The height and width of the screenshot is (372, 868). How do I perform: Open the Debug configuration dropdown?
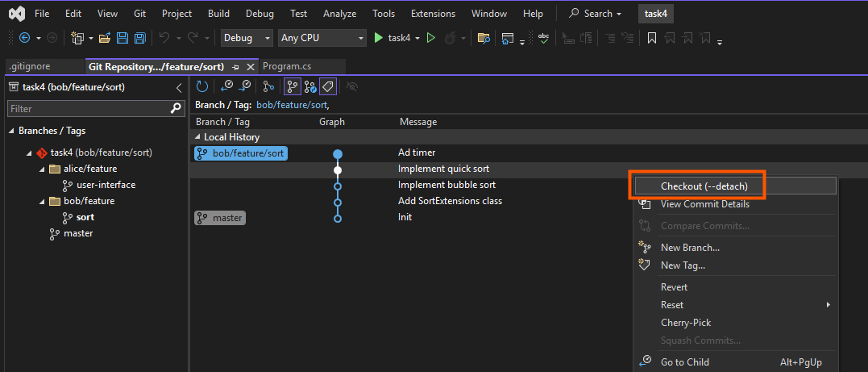click(247, 38)
